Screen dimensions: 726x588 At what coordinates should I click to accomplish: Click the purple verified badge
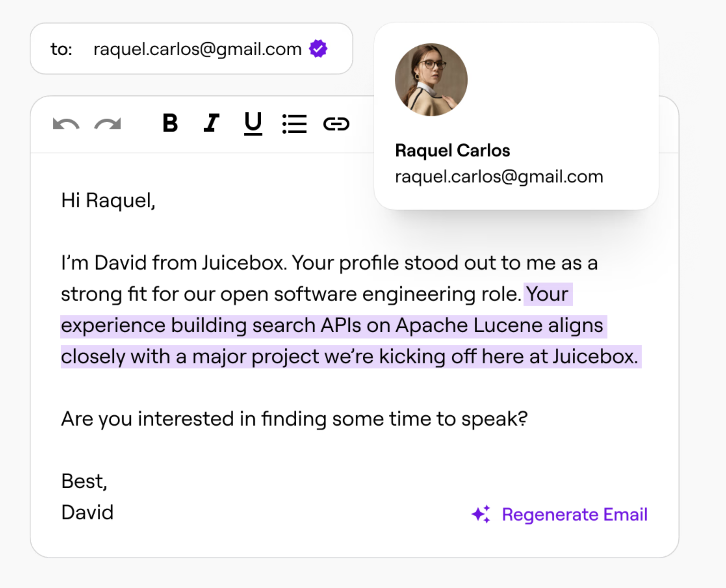pyautogui.click(x=318, y=49)
